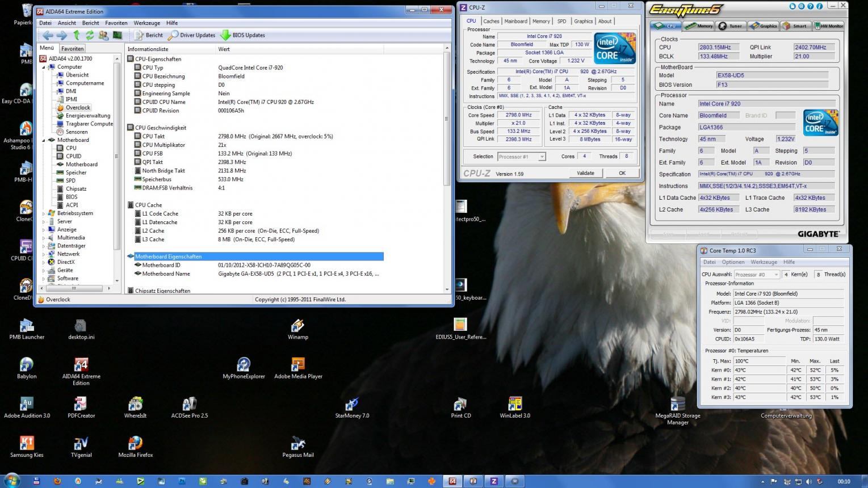Image resolution: width=868 pixels, height=488 pixels.
Task: Collapse the Computer node in AIDA64 tree
Action: pos(44,67)
